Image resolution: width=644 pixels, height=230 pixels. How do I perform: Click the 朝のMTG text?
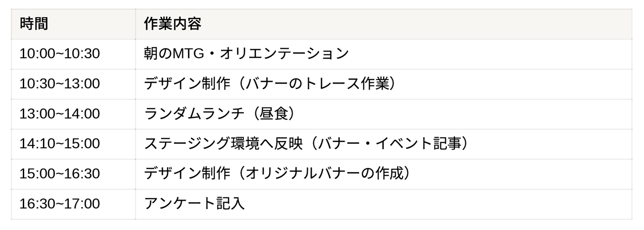click(172, 54)
